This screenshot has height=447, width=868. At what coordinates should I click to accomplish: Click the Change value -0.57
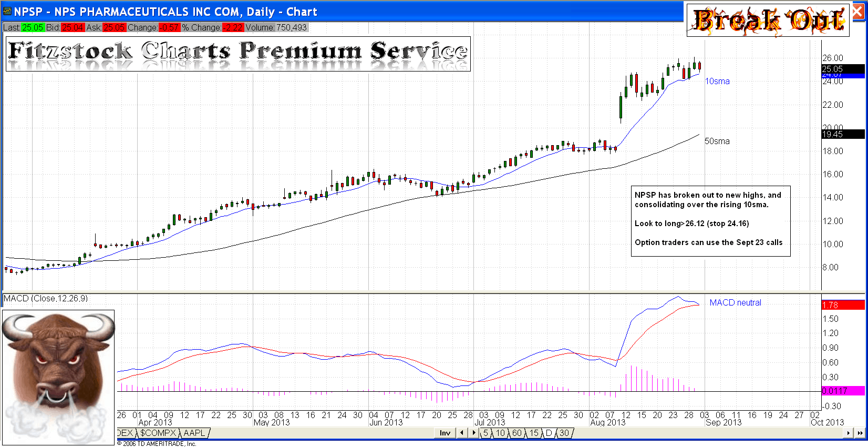(169, 27)
